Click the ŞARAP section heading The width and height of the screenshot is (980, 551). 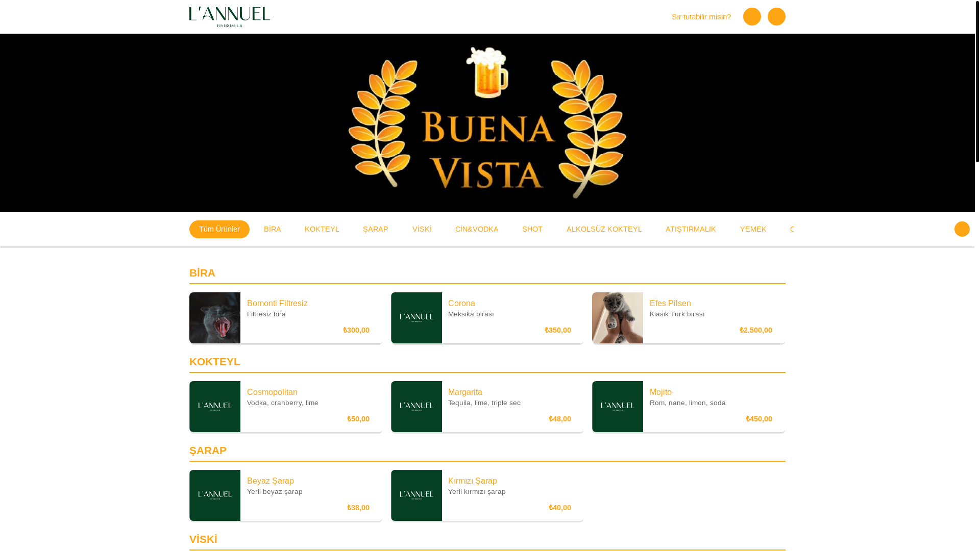coord(208,450)
